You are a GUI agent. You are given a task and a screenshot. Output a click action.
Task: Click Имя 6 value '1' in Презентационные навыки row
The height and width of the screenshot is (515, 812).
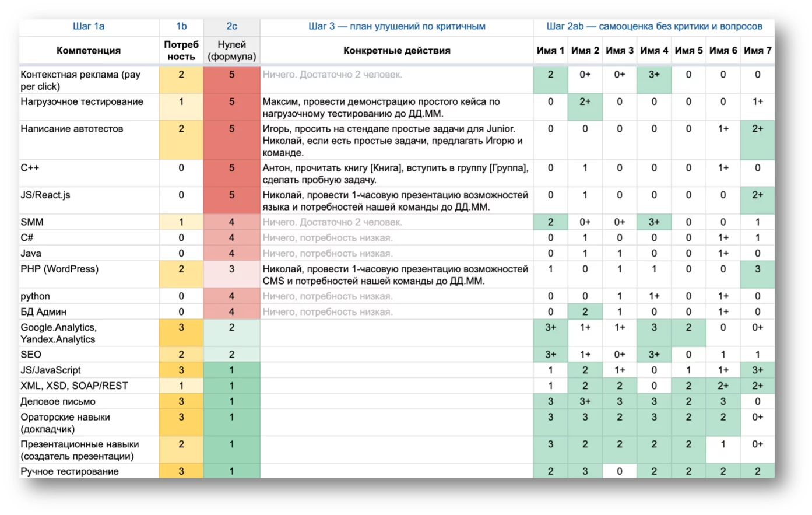pyautogui.click(x=723, y=450)
